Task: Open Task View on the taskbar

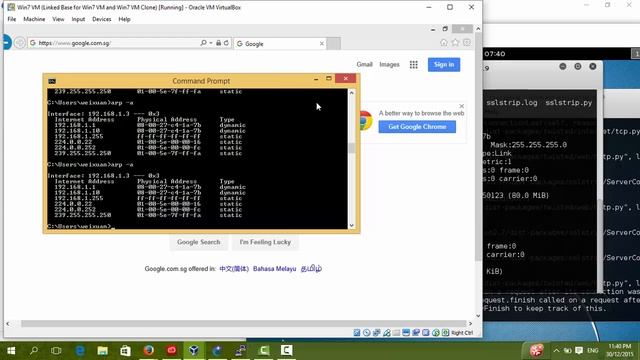Action: (56, 351)
